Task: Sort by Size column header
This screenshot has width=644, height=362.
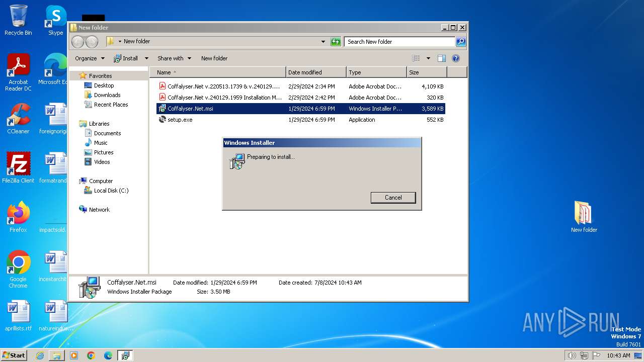Action: pos(427,72)
